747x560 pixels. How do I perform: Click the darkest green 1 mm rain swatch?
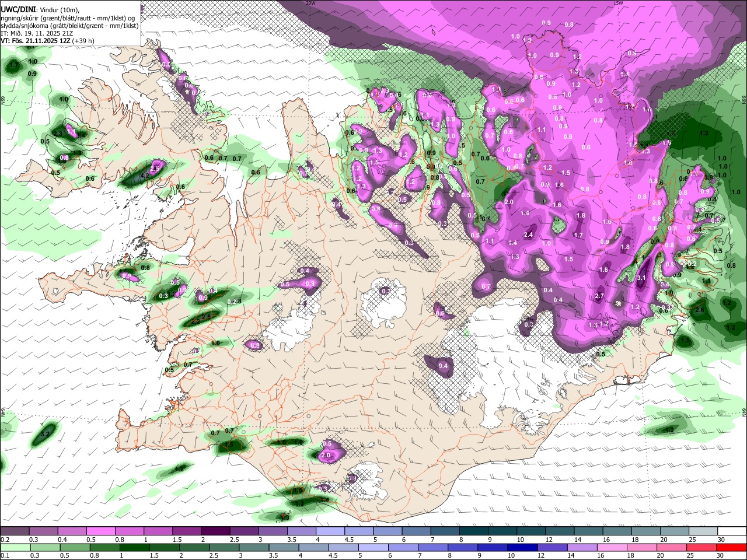[134, 548]
